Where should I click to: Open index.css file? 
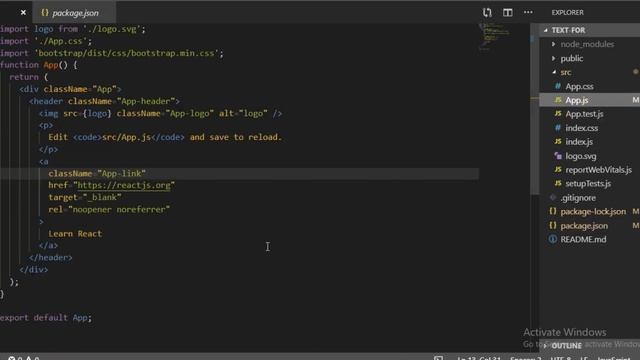click(582, 128)
